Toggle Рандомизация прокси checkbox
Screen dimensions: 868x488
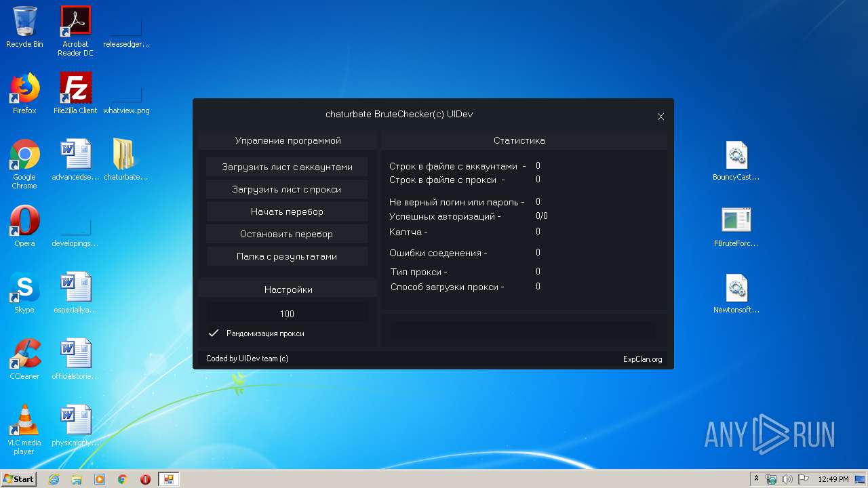(214, 333)
